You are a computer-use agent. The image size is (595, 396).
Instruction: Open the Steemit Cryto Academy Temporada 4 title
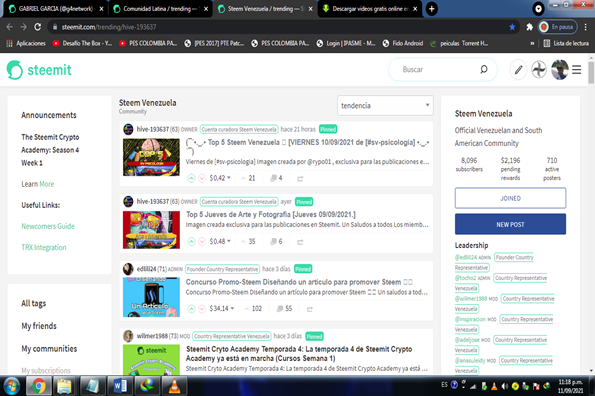pos(299,354)
